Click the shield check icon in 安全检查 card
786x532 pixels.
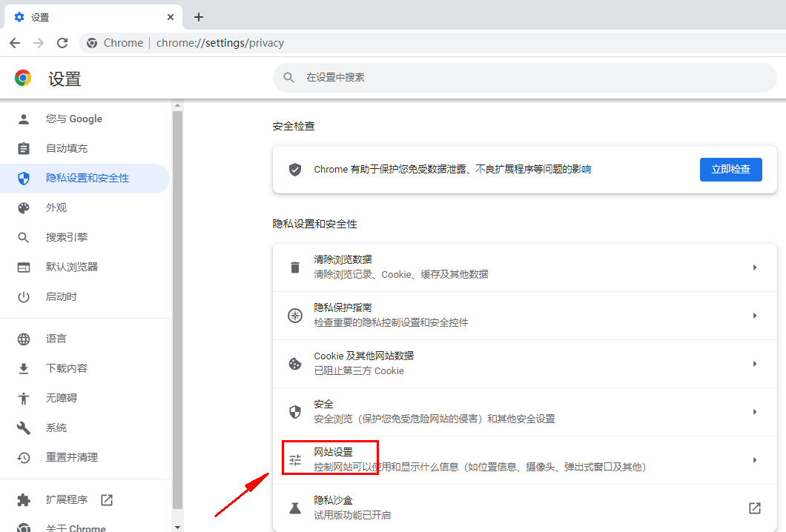pos(295,170)
